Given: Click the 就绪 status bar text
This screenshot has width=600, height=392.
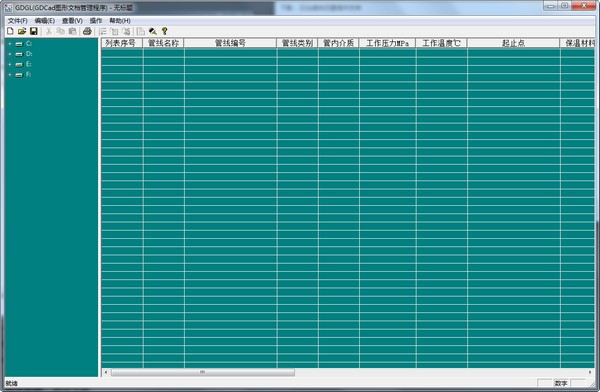Looking at the screenshot, I should (x=11, y=383).
